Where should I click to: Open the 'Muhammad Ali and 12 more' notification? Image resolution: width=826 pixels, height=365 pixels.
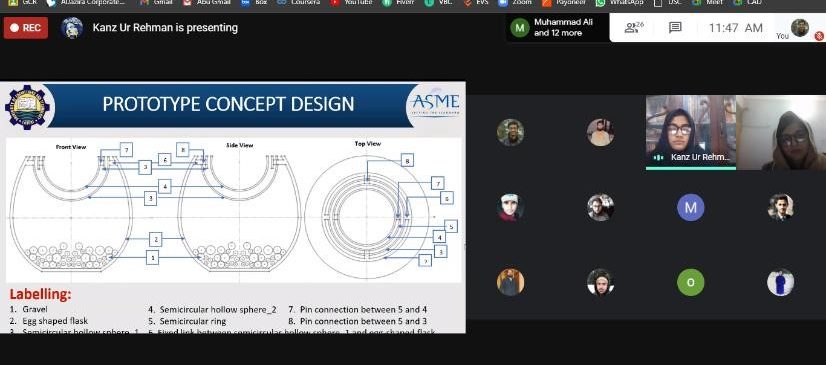coord(557,27)
